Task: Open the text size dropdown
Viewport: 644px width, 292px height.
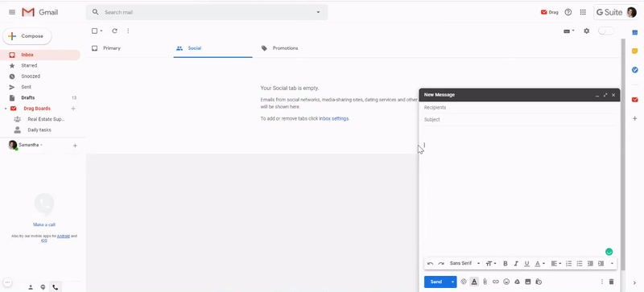Action: point(491,264)
